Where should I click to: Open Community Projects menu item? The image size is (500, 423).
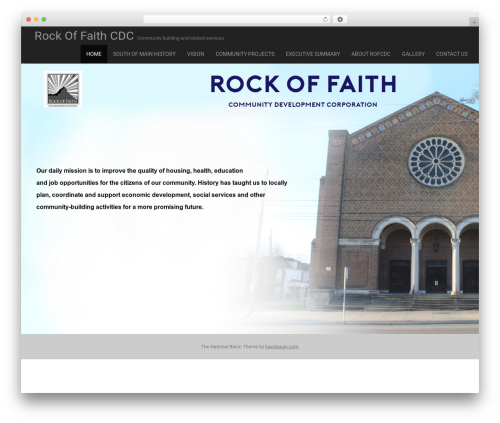coord(245,54)
